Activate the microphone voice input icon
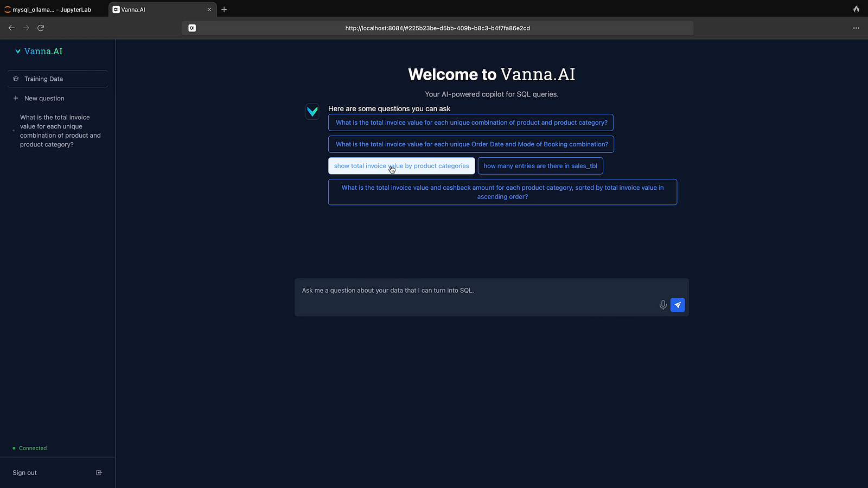 click(662, 305)
